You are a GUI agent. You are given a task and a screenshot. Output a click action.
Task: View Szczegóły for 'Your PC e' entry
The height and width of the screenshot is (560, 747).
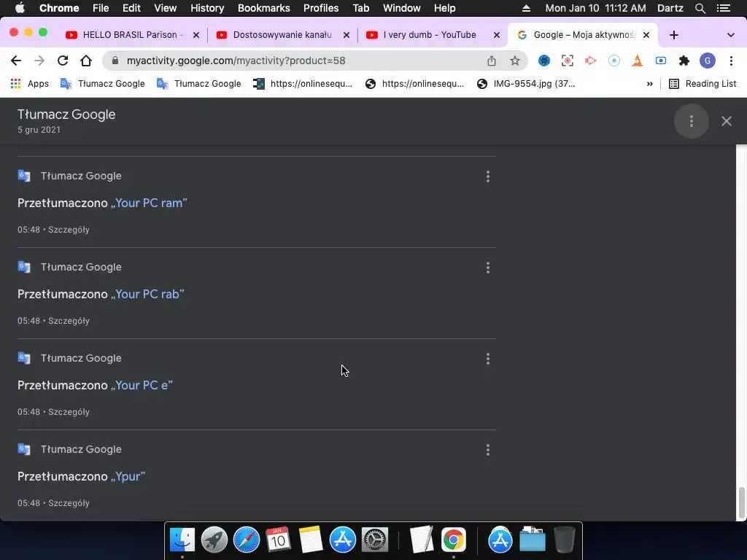click(x=69, y=412)
